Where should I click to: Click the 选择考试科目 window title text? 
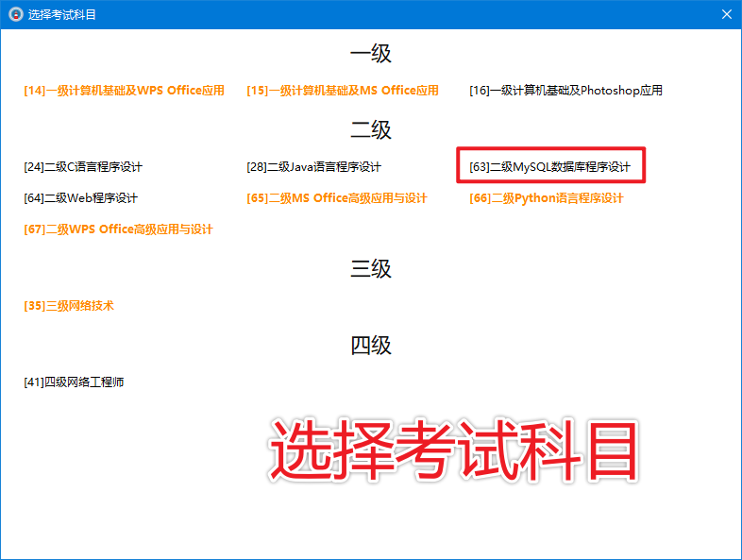pyautogui.click(x=62, y=15)
